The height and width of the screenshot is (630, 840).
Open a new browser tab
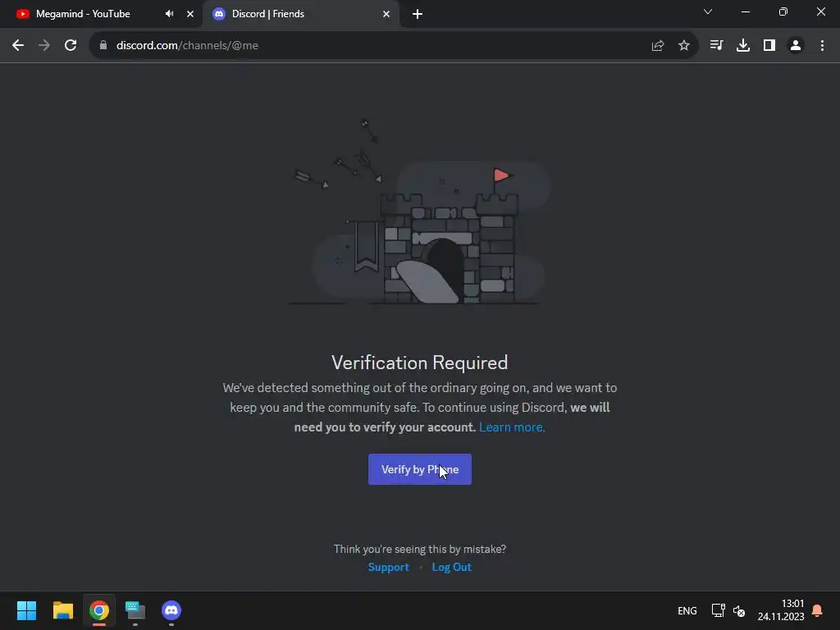point(418,14)
